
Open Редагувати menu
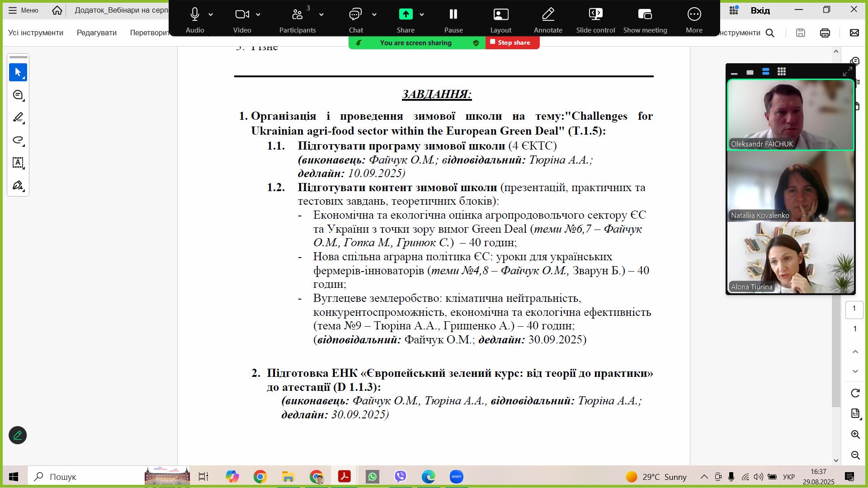[x=97, y=33]
